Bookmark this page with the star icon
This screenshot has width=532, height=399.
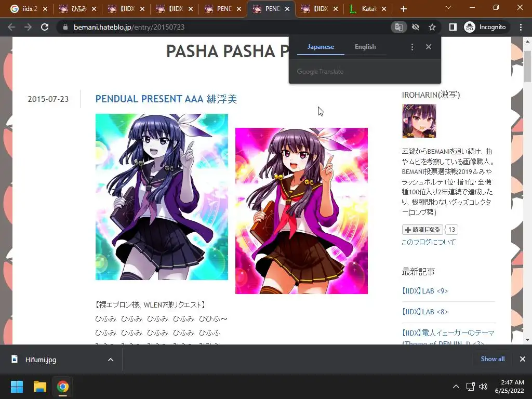[x=432, y=27]
